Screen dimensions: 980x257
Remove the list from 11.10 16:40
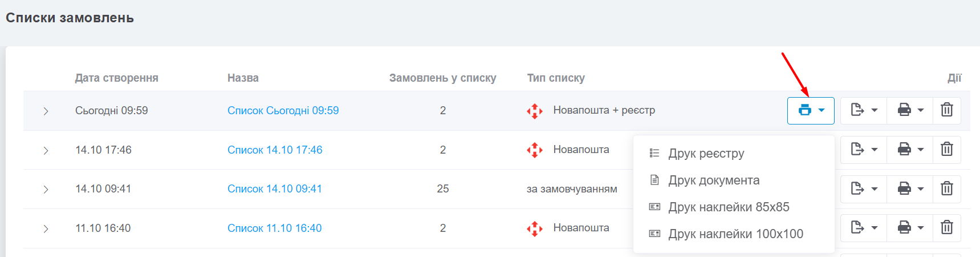[x=946, y=228]
